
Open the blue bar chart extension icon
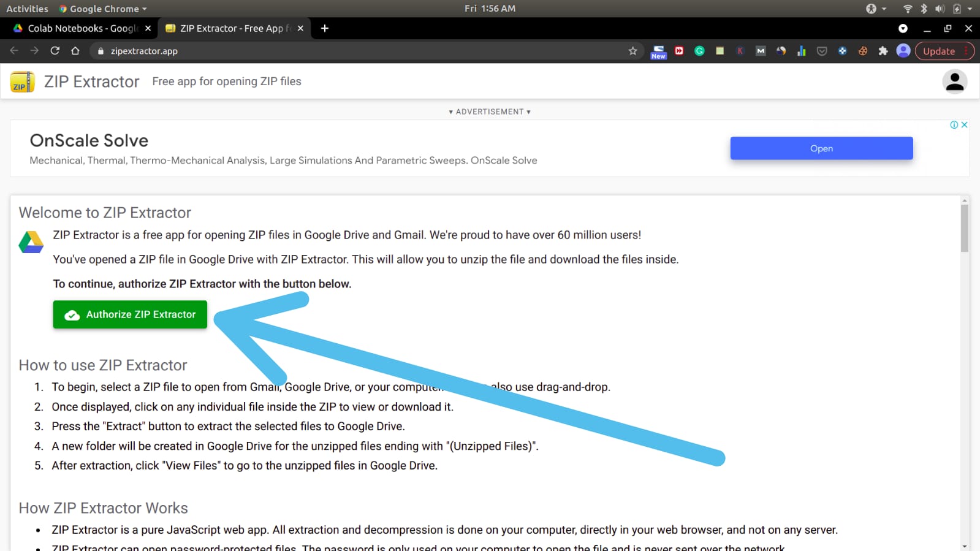tap(802, 51)
